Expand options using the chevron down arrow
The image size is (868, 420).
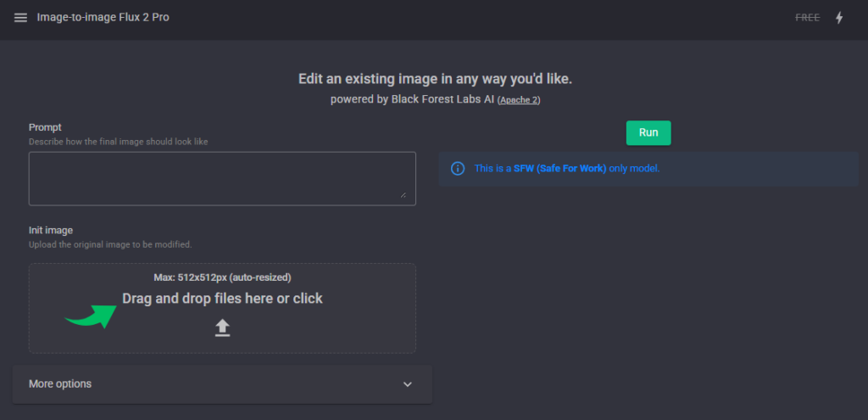408,384
